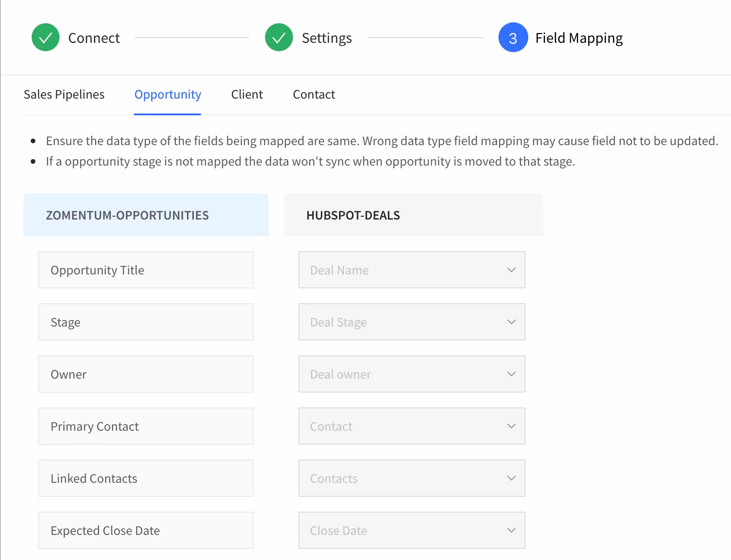731x560 pixels.
Task: Open the Deal Stage dropdown
Action: pyautogui.click(x=412, y=322)
